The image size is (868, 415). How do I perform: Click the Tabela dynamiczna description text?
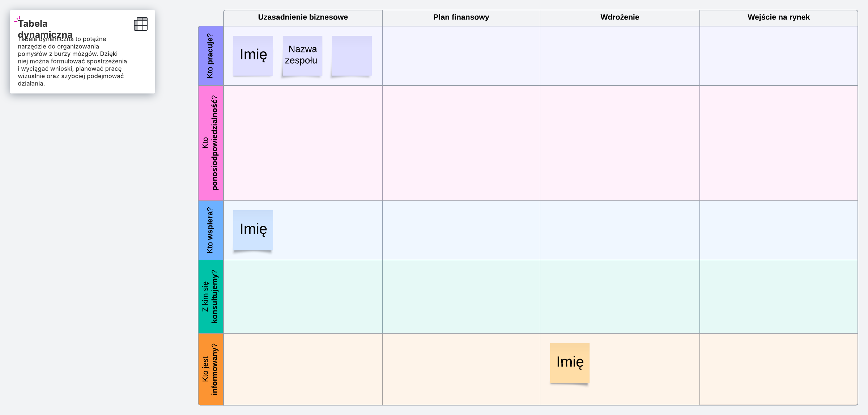(x=72, y=62)
